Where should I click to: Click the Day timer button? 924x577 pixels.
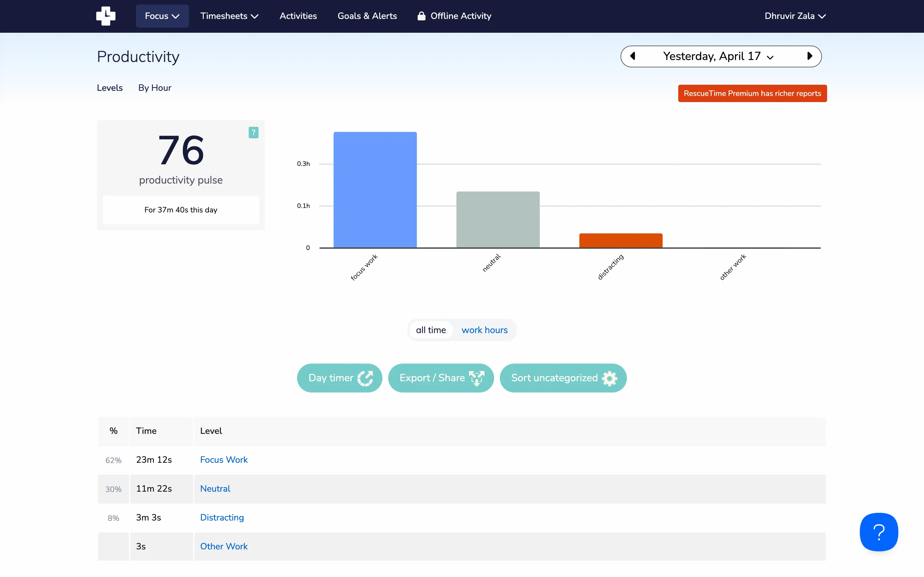pos(339,378)
